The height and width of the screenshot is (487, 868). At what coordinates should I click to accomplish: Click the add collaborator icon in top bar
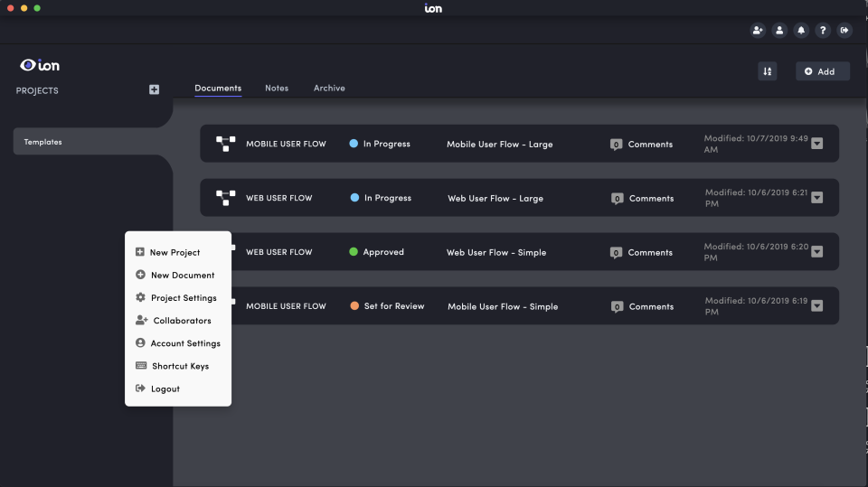(758, 30)
